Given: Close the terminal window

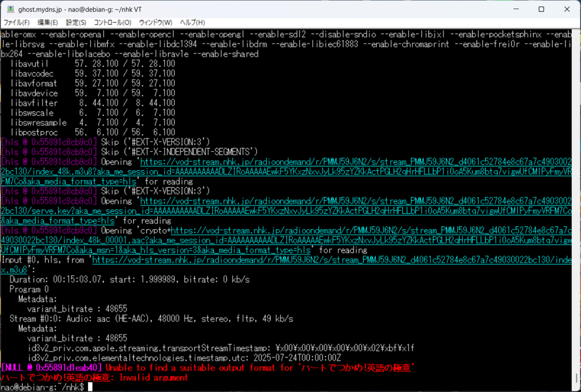Looking at the screenshot, I should coord(567,9).
